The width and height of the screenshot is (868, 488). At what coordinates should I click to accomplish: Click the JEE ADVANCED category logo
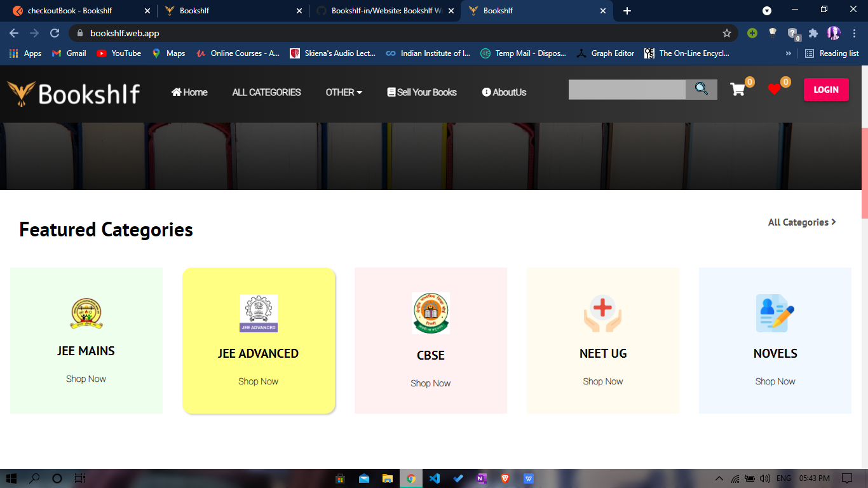(x=259, y=313)
